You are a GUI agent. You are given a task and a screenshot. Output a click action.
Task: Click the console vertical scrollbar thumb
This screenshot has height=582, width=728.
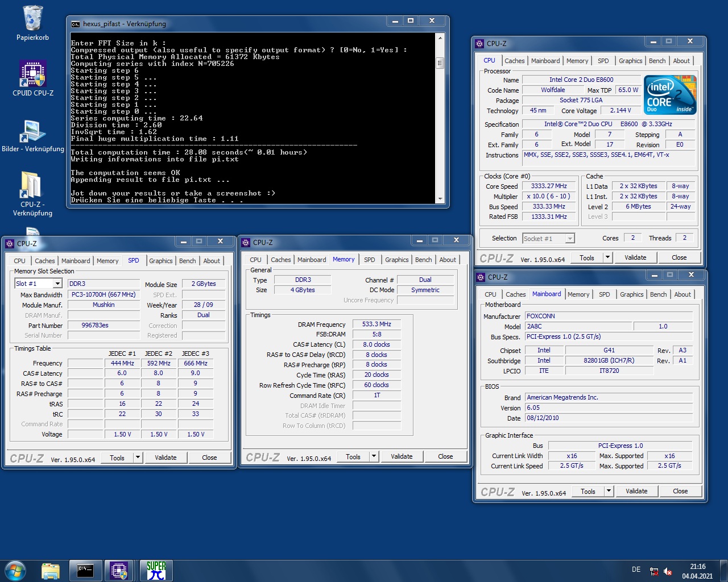click(440, 63)
